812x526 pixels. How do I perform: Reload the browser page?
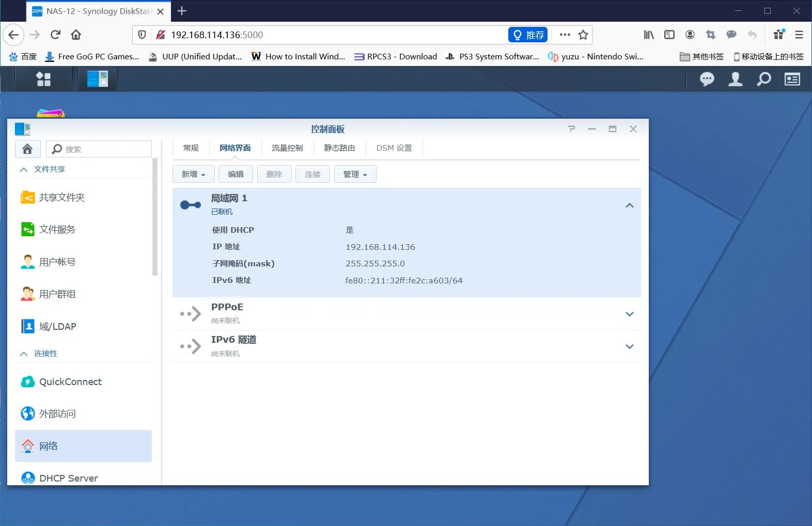click(x=55, y=35)
